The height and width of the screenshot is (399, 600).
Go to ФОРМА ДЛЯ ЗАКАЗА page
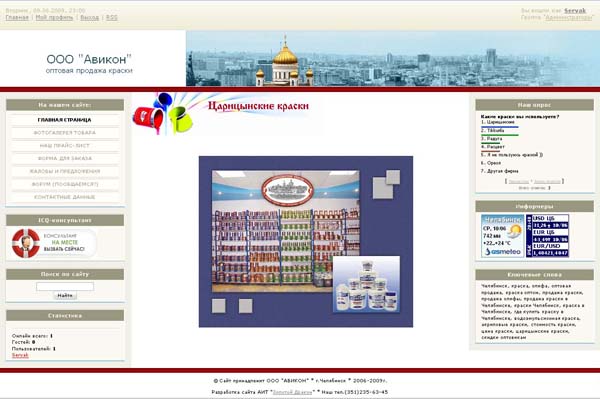coord(65,158)
